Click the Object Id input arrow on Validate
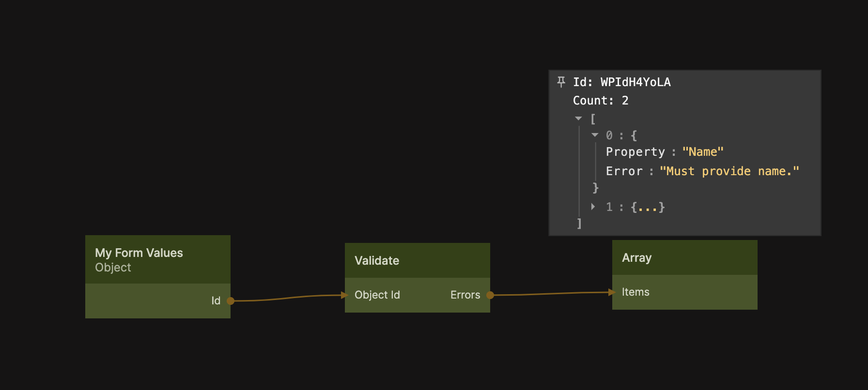The width and height of the screenshot is (868, 390). pyautogui.click(x=344, y=295)
